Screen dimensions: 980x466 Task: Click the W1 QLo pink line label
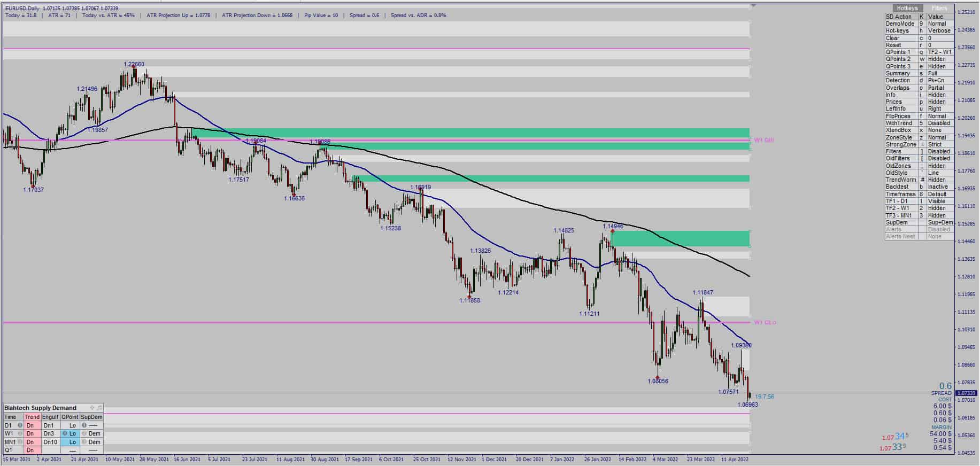click(x=765, y=322)
